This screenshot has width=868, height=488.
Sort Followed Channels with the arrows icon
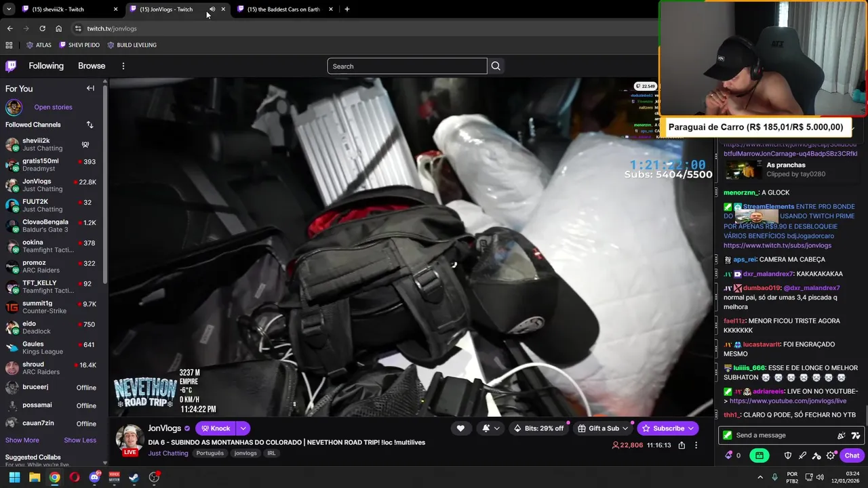(90, 125)
